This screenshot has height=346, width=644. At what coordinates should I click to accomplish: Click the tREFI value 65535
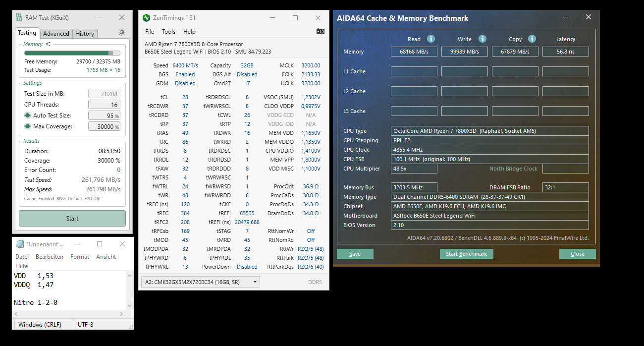247,213
